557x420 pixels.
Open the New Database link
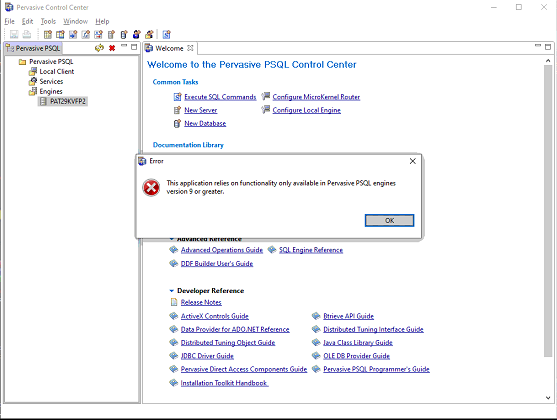[205, 123]
